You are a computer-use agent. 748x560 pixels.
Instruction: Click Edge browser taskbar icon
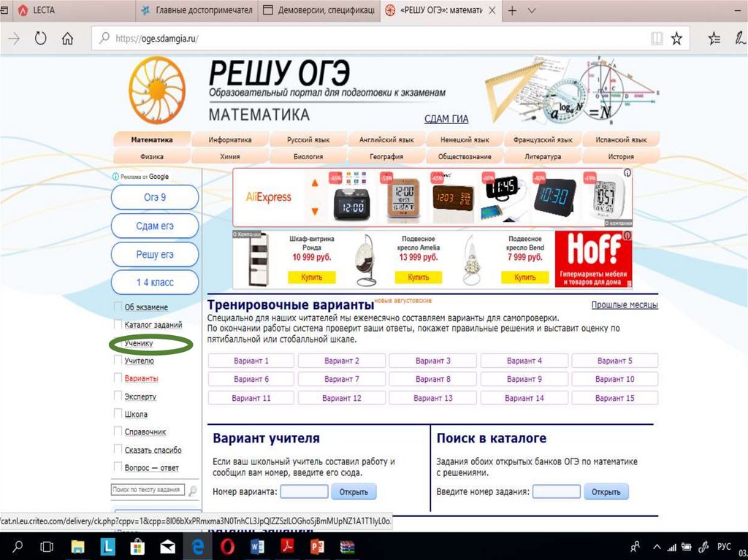coord(197,547)
